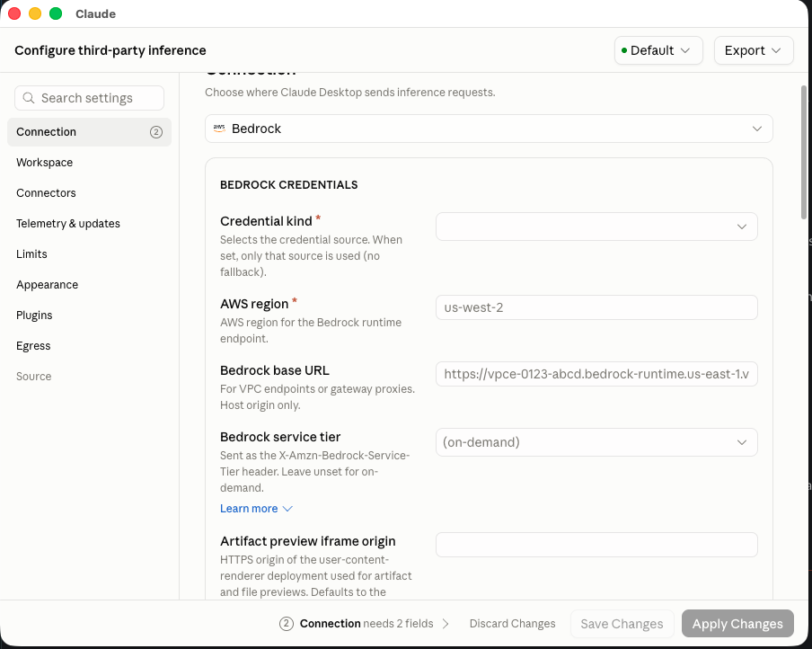Select the Connection settings section
The height and width of the screenshot is (649, 812).
(x=89, y=132)
